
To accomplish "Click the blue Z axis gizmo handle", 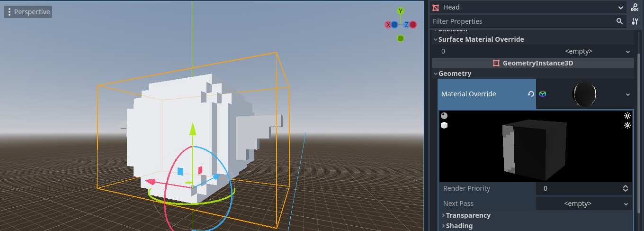I will (x=406, y=25).
